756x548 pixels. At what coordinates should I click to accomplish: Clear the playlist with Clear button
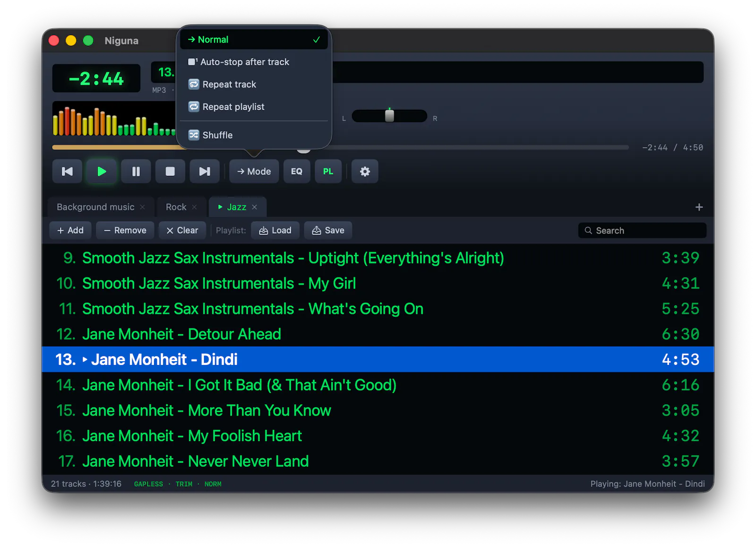(x=182, y=230)
